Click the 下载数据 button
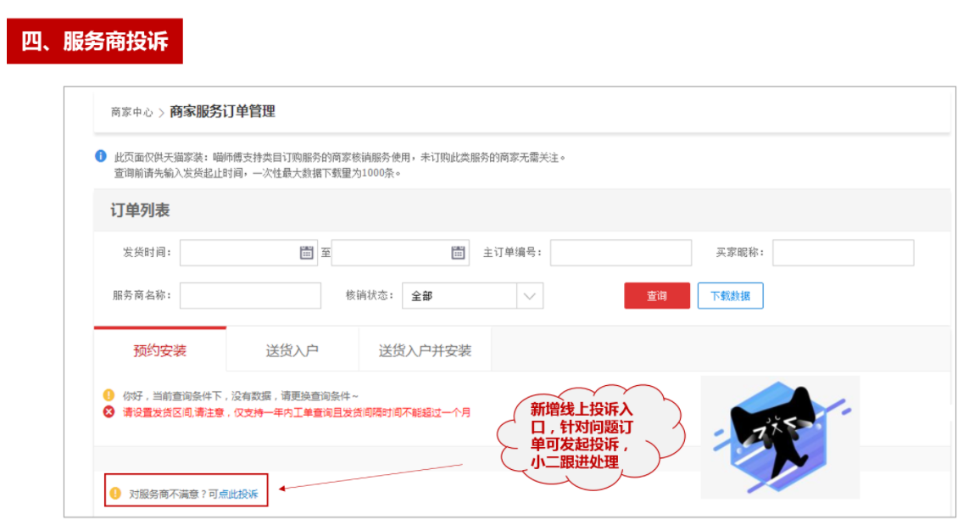The height and width of the screenshot is (531, 980). 730,296
